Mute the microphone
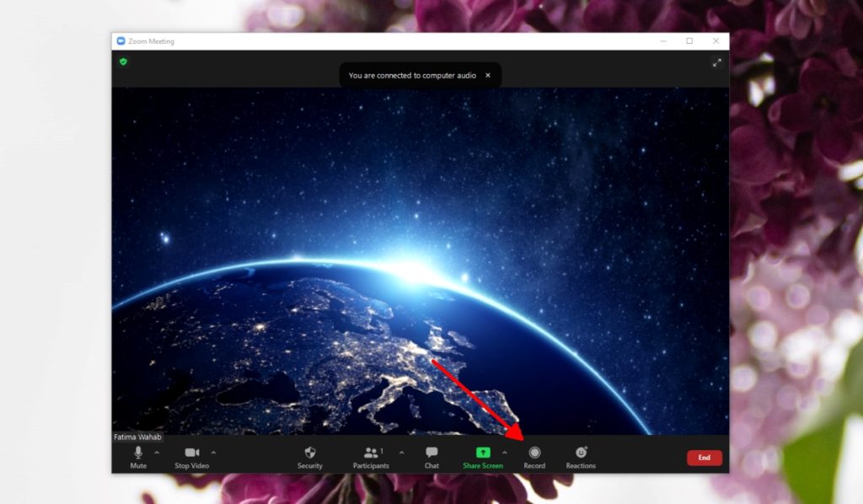 tap(138, 456)
